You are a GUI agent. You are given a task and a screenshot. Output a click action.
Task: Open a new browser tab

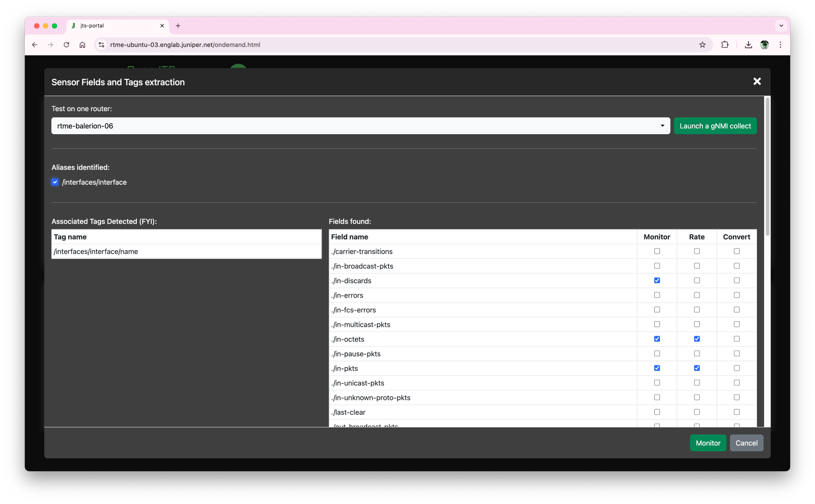click(x=178, y=26)
